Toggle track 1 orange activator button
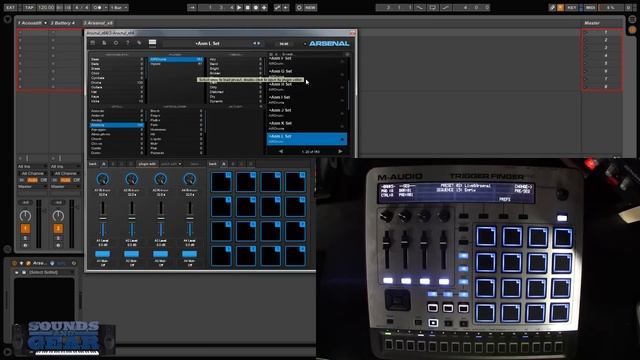 coord(25,228)
